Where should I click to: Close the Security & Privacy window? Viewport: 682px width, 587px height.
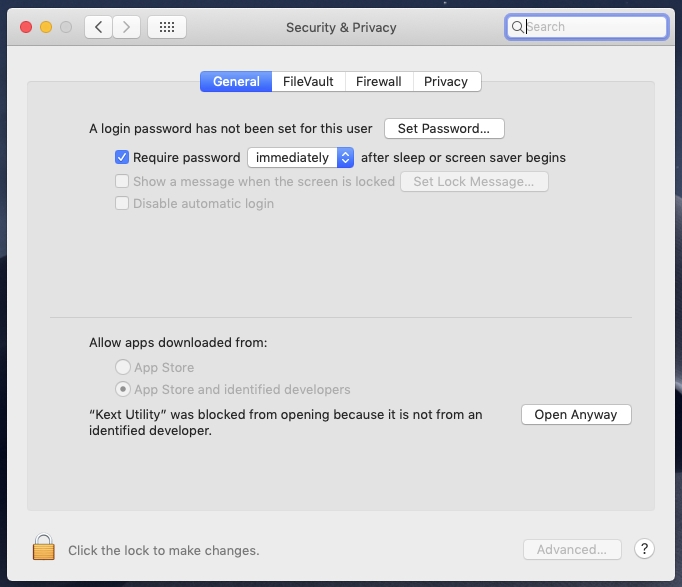coord(26,27)
